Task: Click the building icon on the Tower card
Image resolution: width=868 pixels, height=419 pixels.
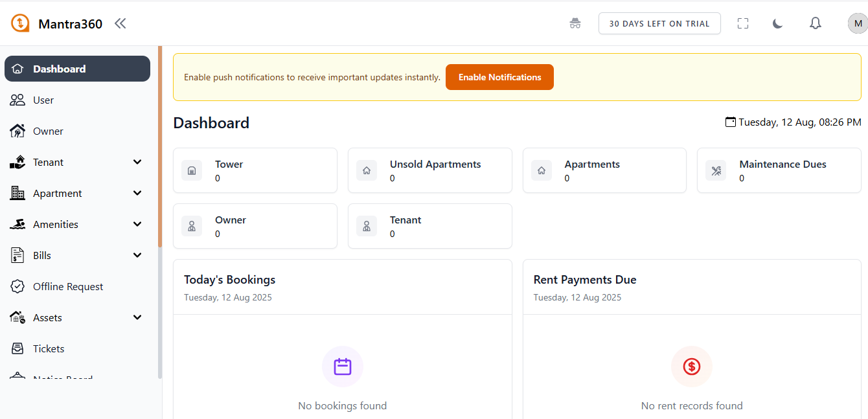Action: click(192, 170)
